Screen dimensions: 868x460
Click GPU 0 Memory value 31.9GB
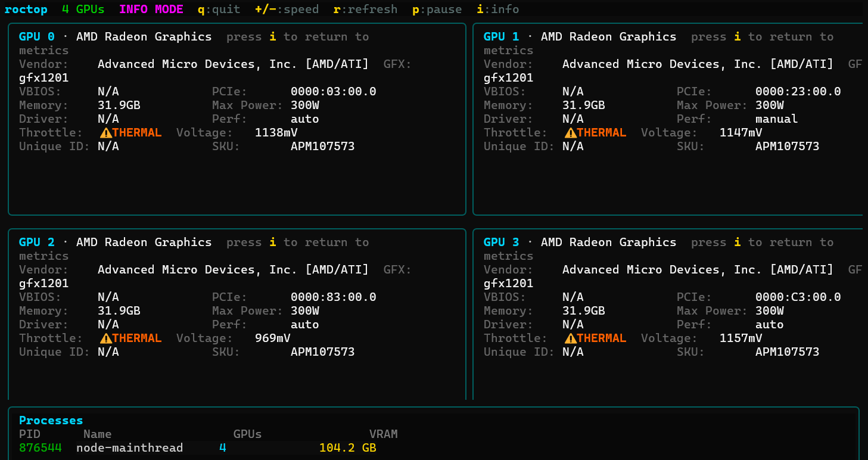pos(119,105)
